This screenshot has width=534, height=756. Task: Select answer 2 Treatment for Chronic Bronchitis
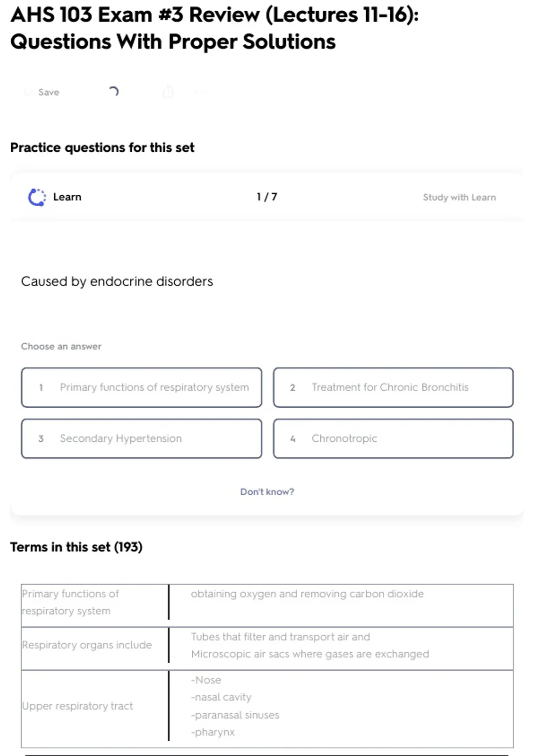coord(393,387)
